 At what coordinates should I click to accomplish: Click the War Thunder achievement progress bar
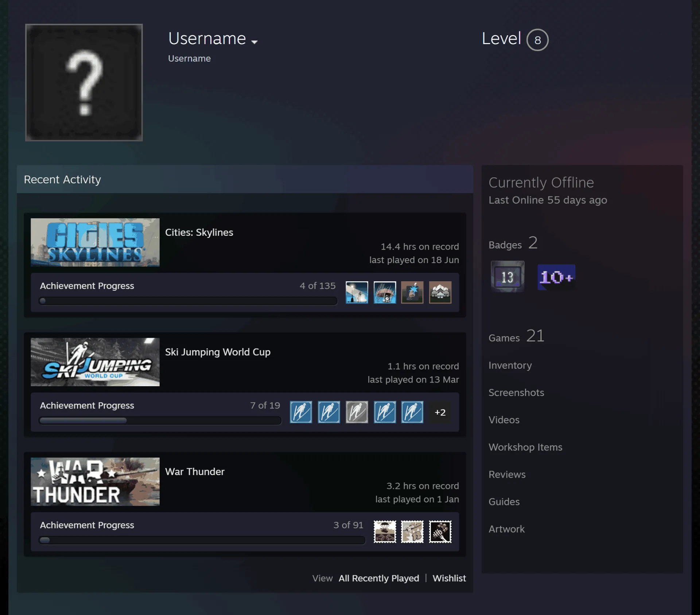click(202, 540)
